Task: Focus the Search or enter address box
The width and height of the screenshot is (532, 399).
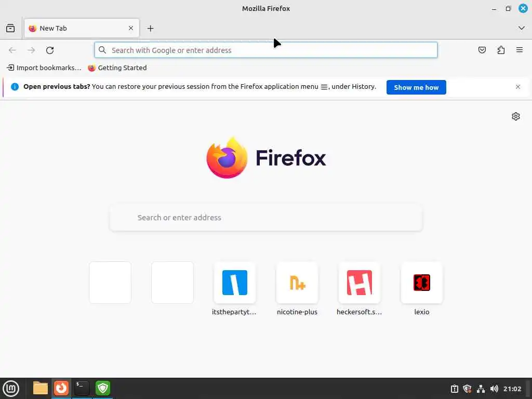Action: (266, 218)
